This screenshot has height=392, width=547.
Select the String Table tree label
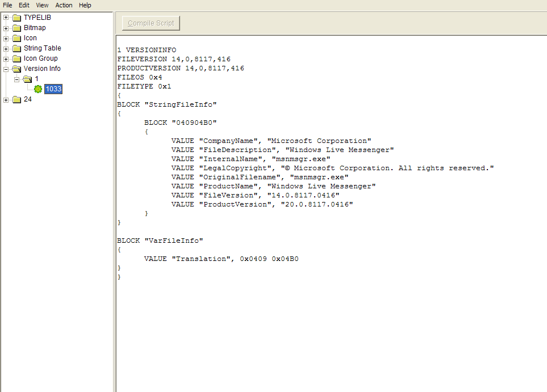pos(42,48)
